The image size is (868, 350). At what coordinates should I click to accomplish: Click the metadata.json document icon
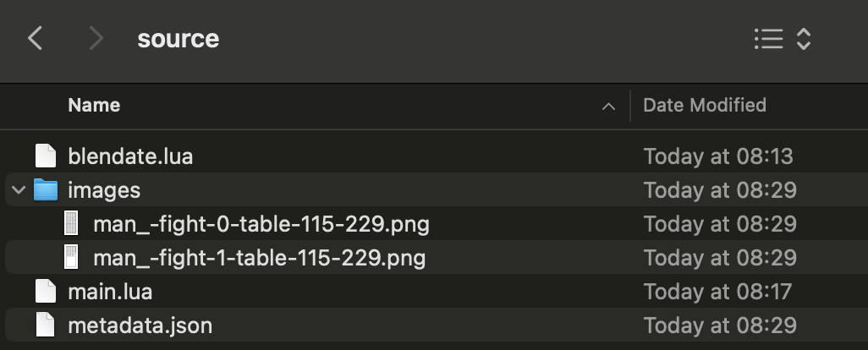pos(46,325)
